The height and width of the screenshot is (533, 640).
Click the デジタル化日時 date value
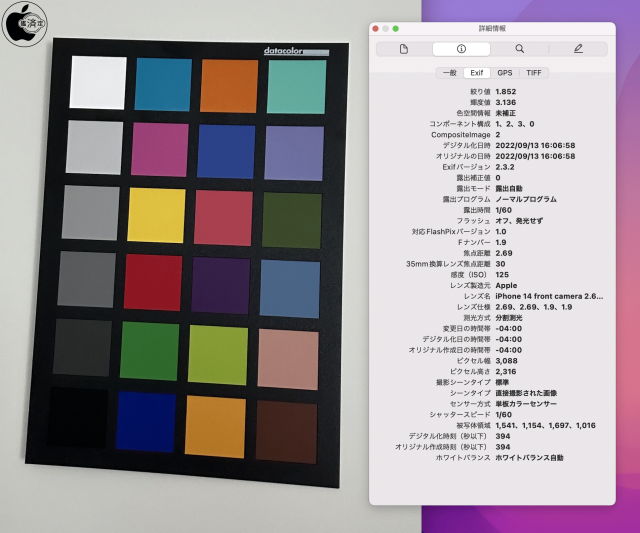535,145
